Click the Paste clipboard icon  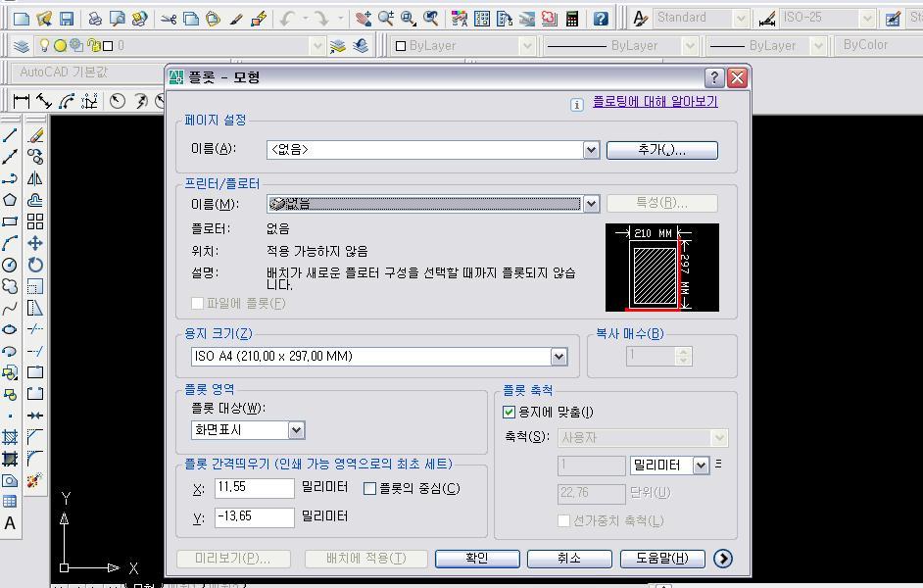(213, 19)
